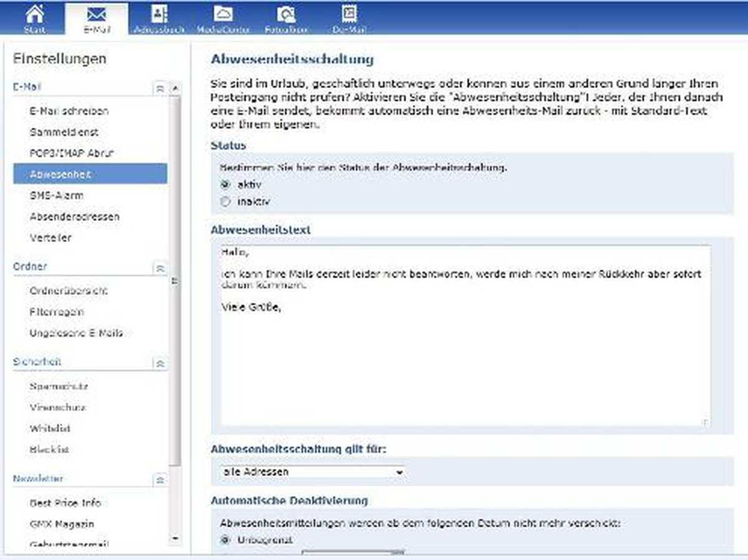
Task: Open the De-Mail icon
Action: [x=349, y=14]
